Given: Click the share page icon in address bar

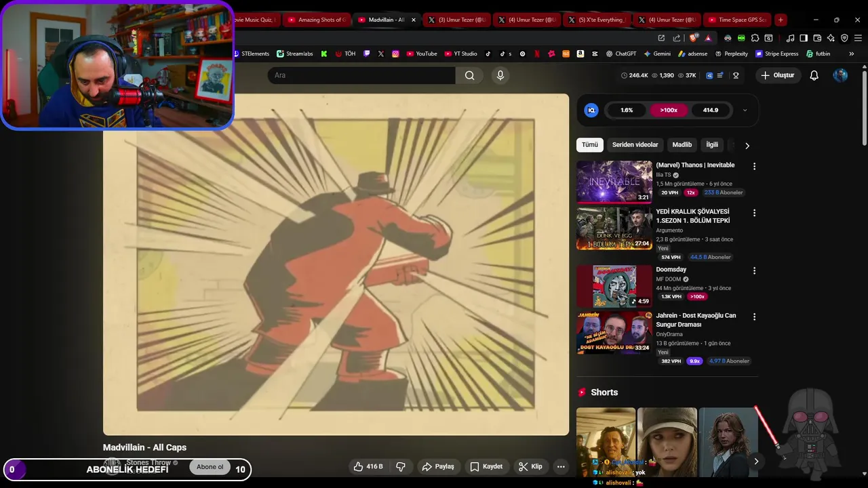Looking at the screenshot, I should (677, 38).
